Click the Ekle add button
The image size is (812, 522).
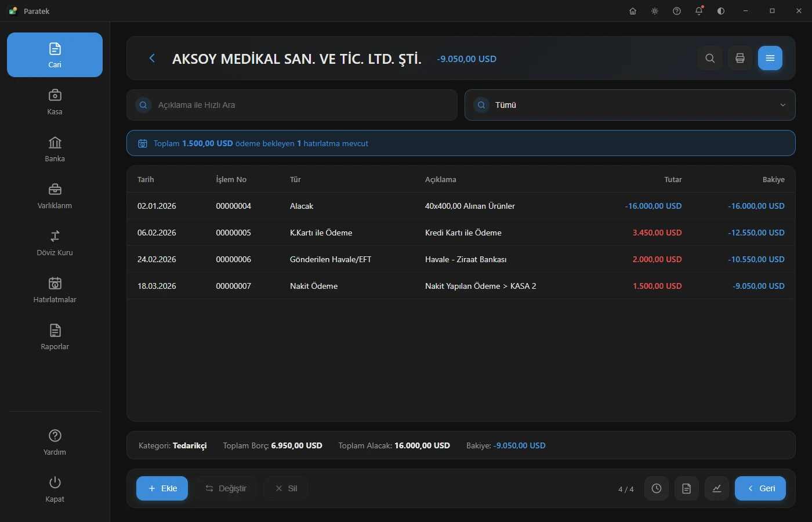click(x=162, y=488)
